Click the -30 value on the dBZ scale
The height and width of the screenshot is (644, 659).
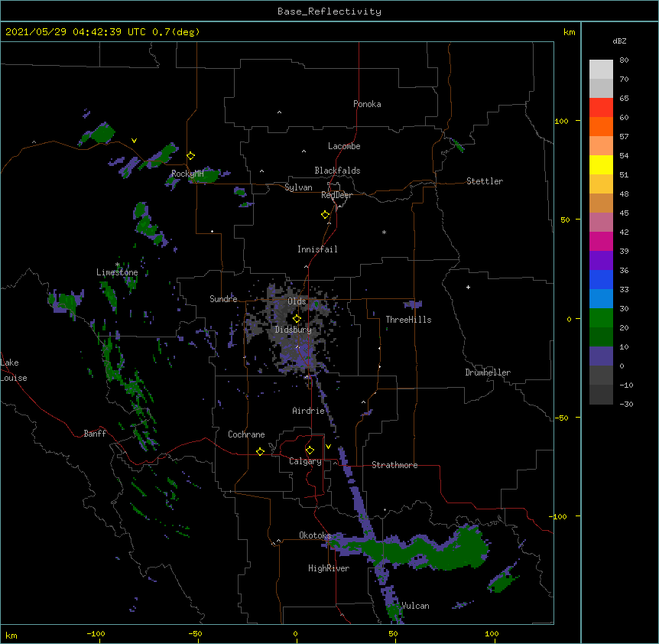click(x=626, y=404)
